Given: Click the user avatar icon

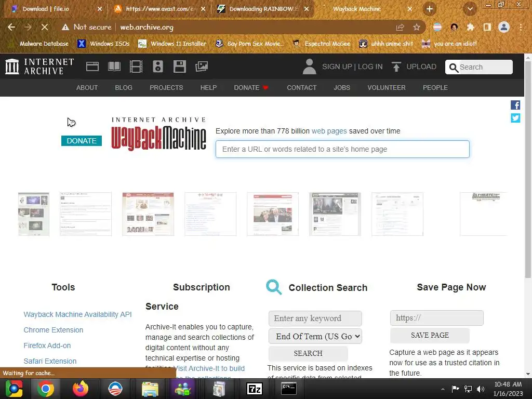Looking at the screenshot, I should [309, 66].
